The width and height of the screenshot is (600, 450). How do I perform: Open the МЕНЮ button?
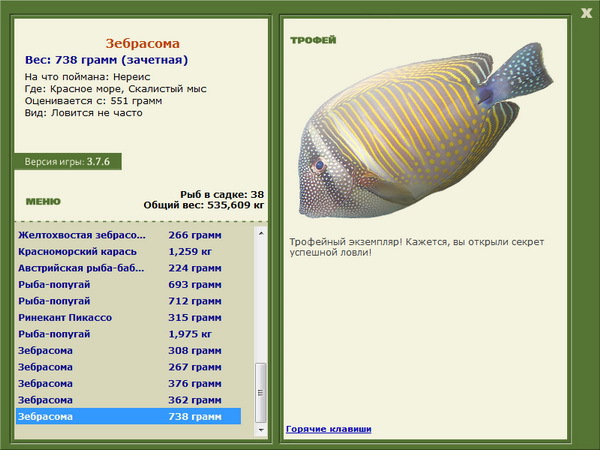[x=43, y=202]
